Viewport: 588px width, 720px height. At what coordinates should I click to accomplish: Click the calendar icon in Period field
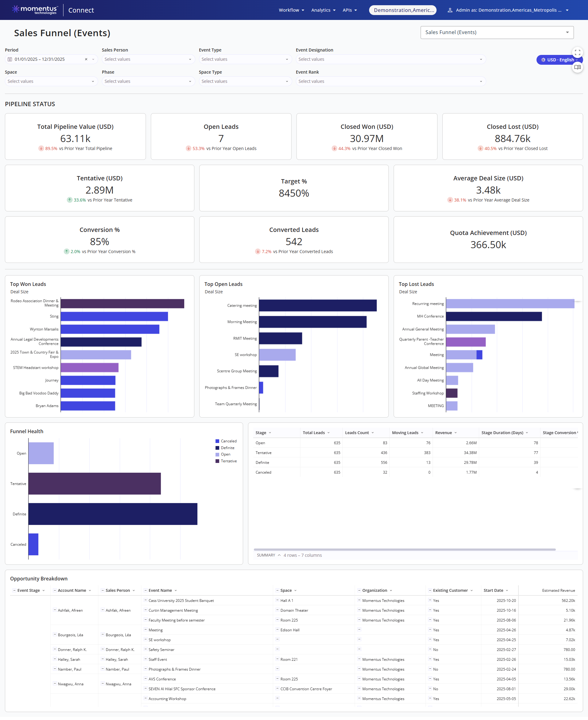pyautogui.click(x=10, y=59)
